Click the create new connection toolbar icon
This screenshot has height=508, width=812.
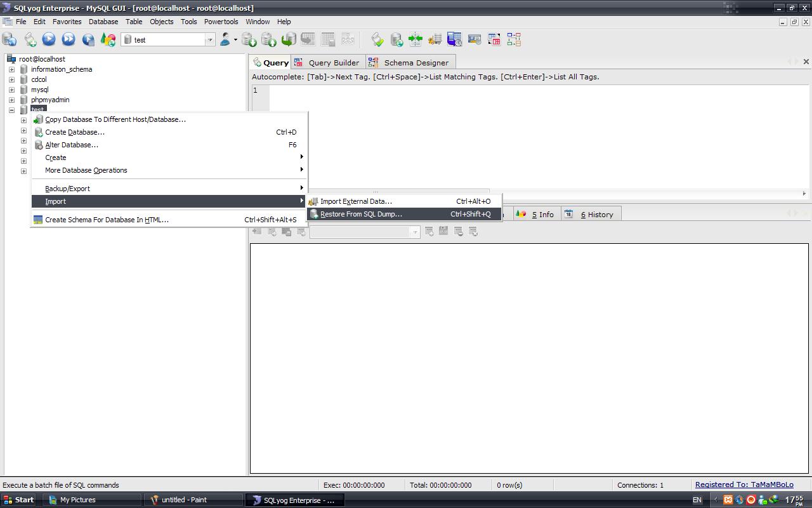10,39
